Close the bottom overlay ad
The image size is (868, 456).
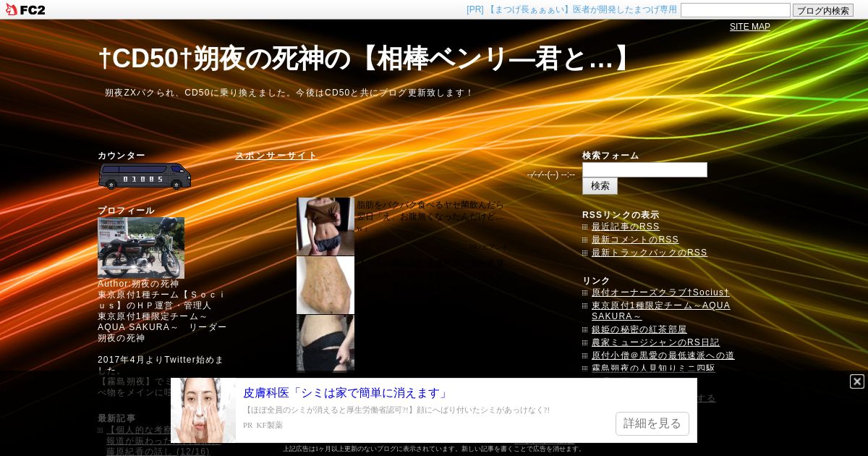pyautogui.click(x=857, y=381)
